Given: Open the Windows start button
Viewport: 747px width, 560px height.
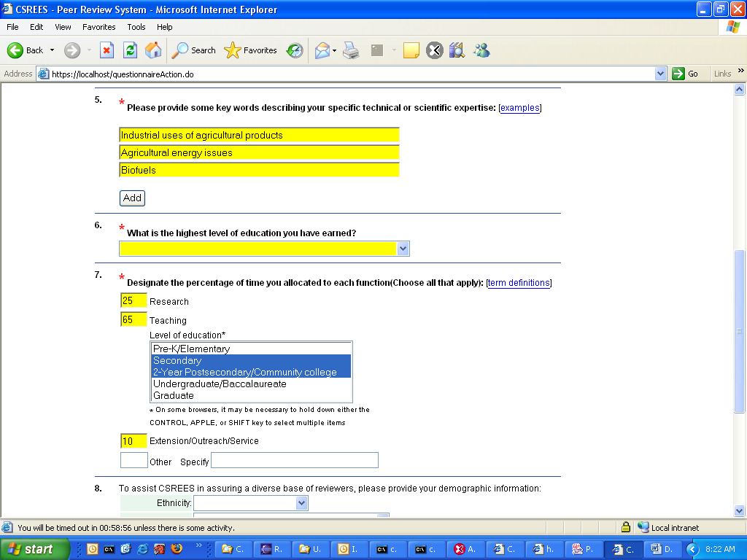Looking at the screenshot, I should [x=34, y=549].
